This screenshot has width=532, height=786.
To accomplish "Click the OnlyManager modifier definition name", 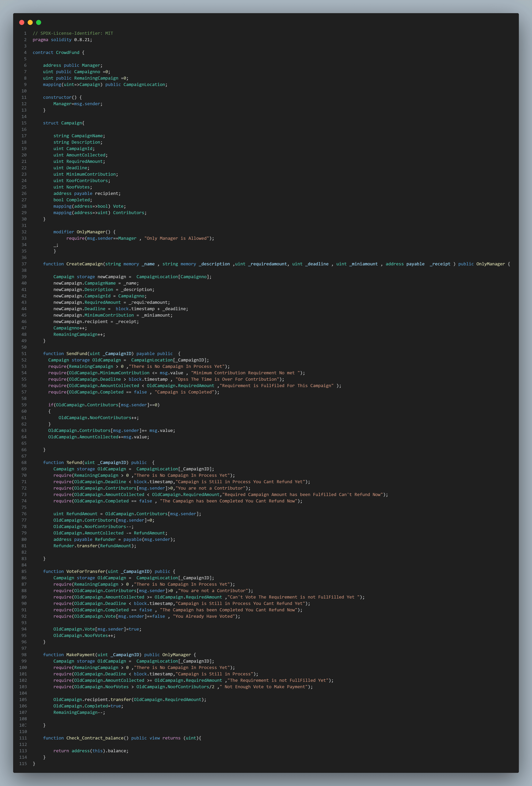I will (91, 232).
